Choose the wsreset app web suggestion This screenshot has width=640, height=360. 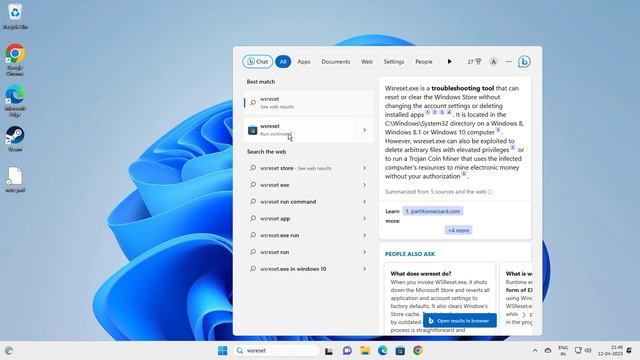302,218
